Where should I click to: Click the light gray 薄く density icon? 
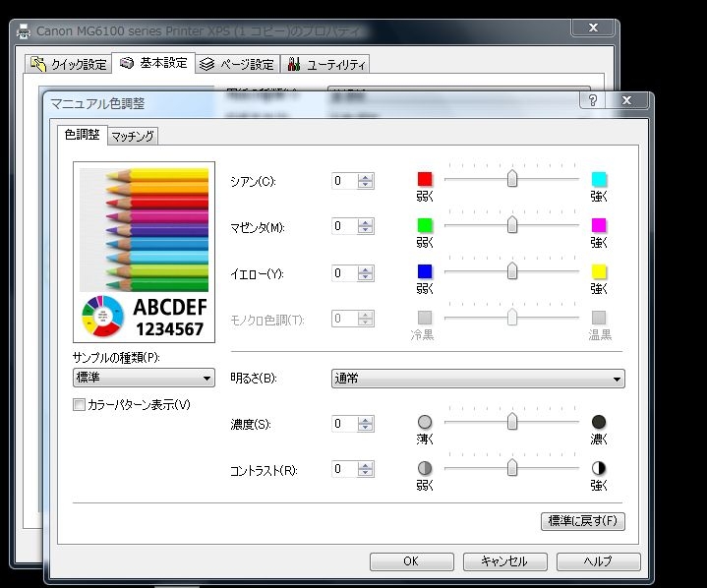[424, 422]
